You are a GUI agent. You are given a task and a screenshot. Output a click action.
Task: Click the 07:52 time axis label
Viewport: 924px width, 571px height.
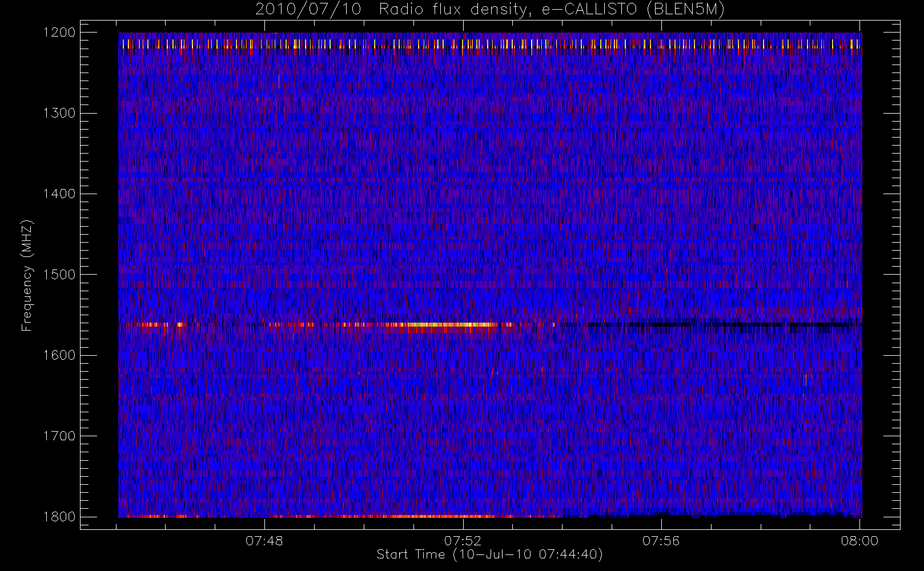pyautogui.click(x=463, y=541)
